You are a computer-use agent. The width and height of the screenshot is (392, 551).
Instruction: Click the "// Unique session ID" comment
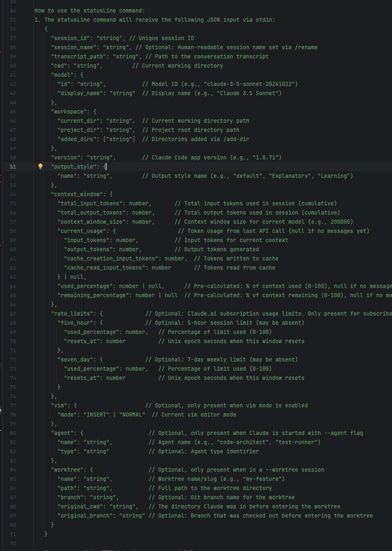(x=161, y=38)
